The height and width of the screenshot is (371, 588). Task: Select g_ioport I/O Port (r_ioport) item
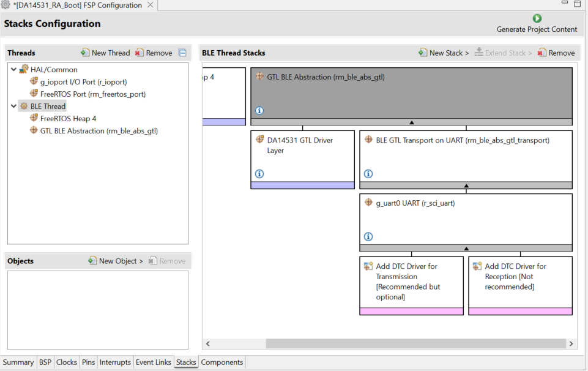(83, 82)
